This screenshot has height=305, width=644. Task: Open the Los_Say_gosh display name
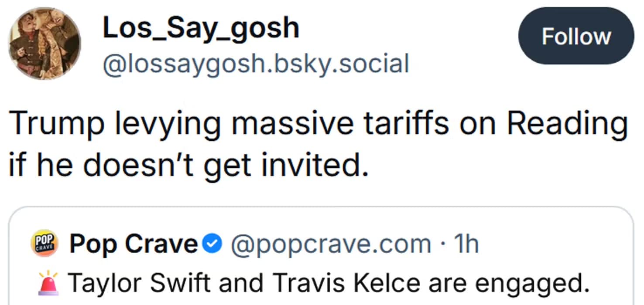201,29
